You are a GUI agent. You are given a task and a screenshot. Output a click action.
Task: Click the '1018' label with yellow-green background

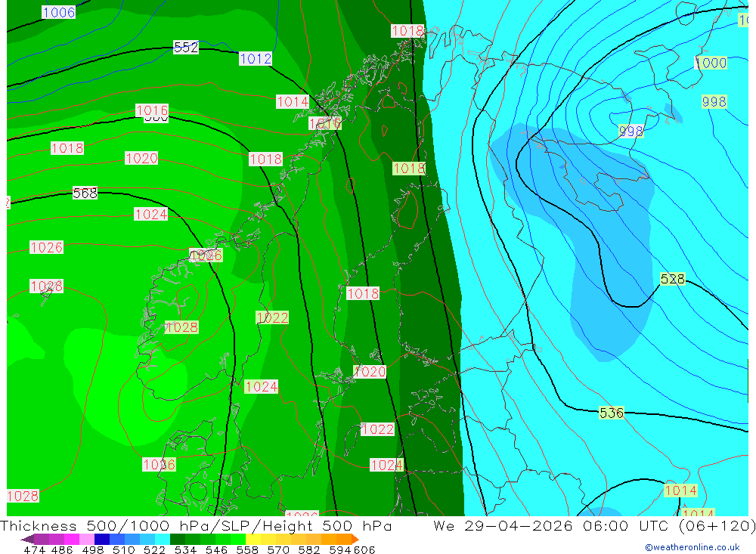409,169
